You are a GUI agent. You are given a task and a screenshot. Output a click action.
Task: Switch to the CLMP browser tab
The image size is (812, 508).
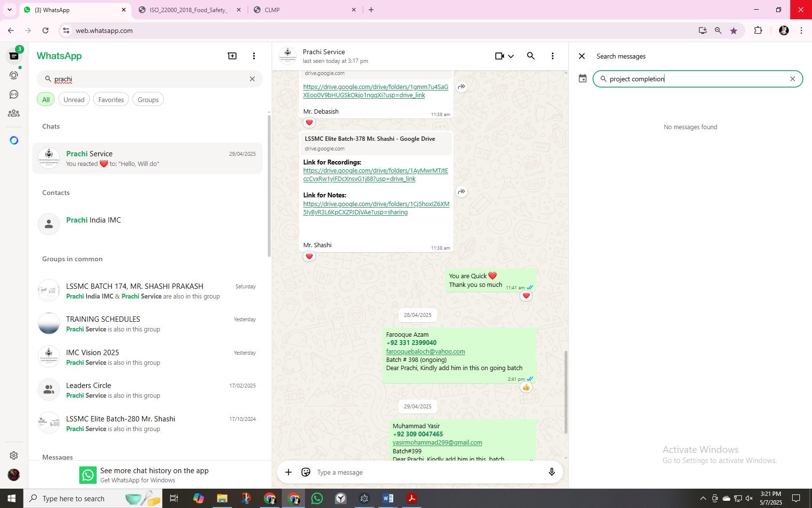[304, 10]
